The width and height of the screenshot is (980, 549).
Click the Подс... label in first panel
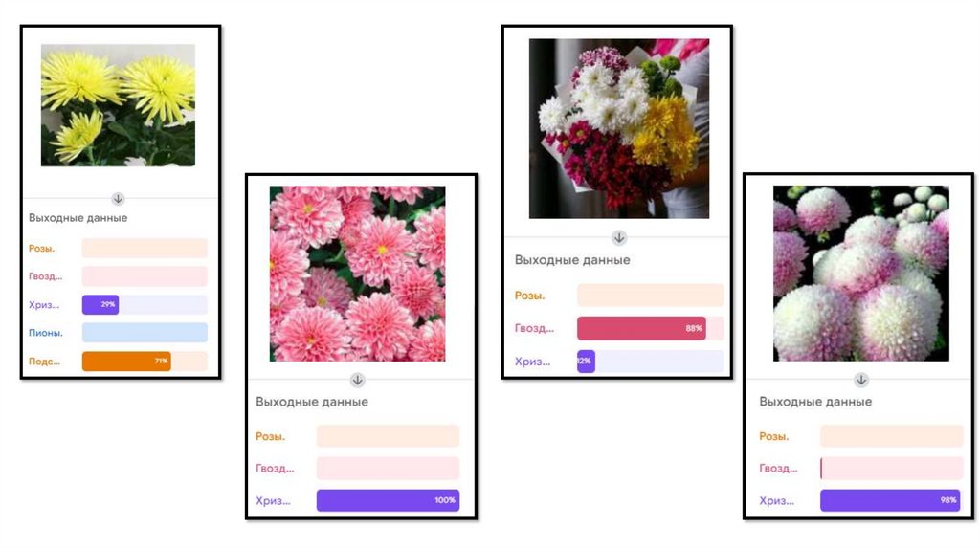[x=44, y=361]
